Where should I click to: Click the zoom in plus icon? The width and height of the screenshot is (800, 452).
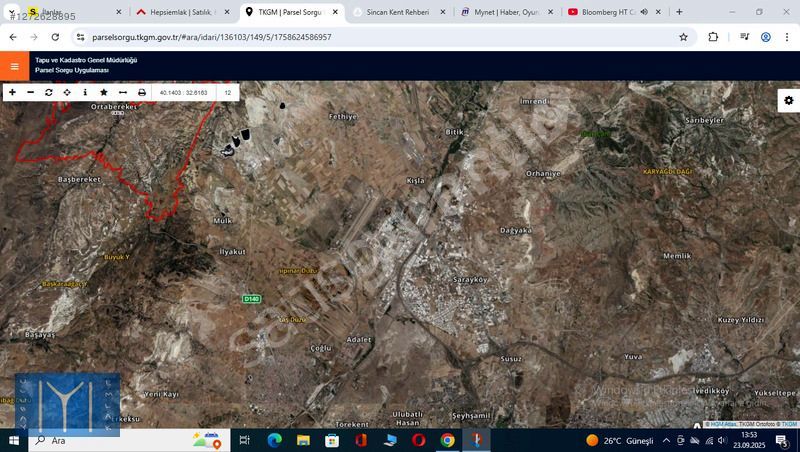12,92
